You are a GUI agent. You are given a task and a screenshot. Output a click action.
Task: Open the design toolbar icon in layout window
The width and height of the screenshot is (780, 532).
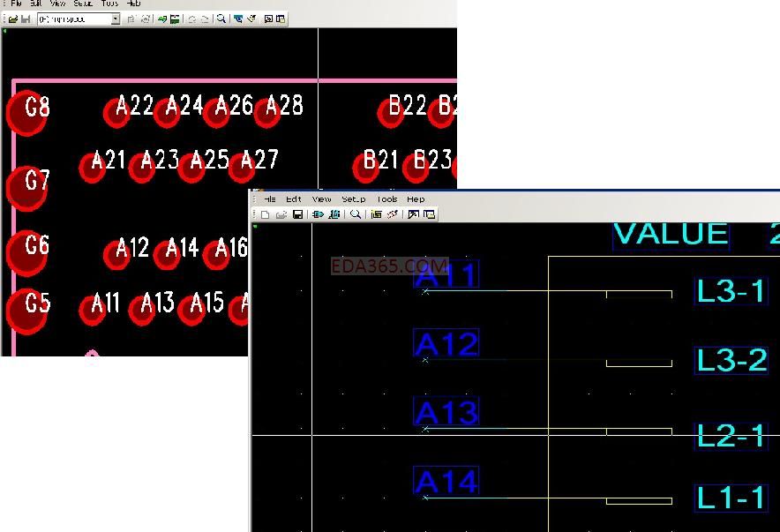tap(175, 19)
